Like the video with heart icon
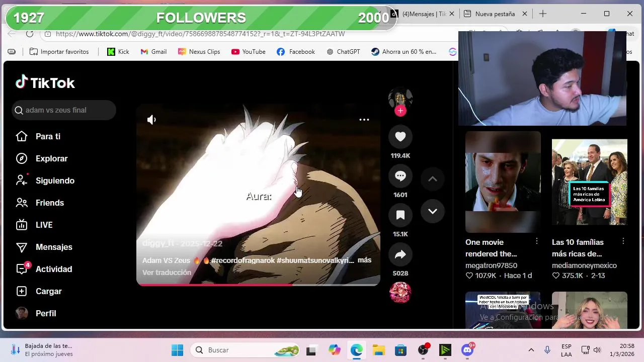The height and width of the screenshot is (362, 644). [x=400, y=137]
